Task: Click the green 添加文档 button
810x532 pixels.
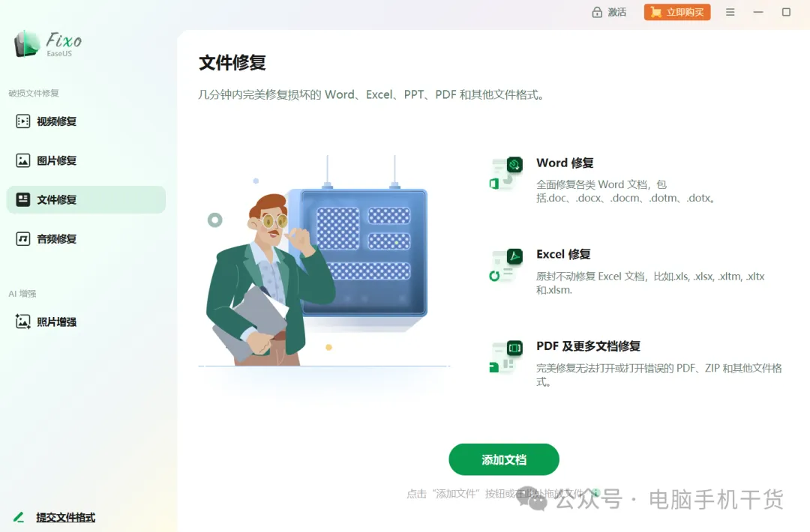Action: tap(504, 459)
